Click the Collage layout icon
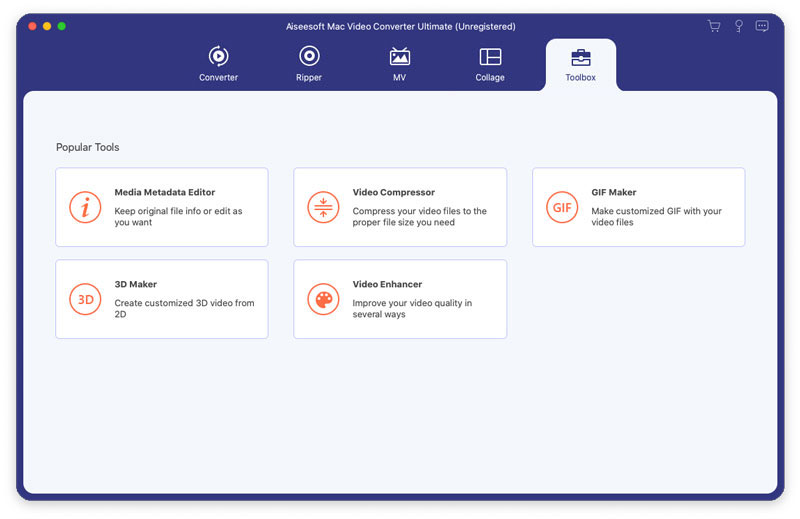The width and height of the screenshot is (800, 519). click(490, 57)
